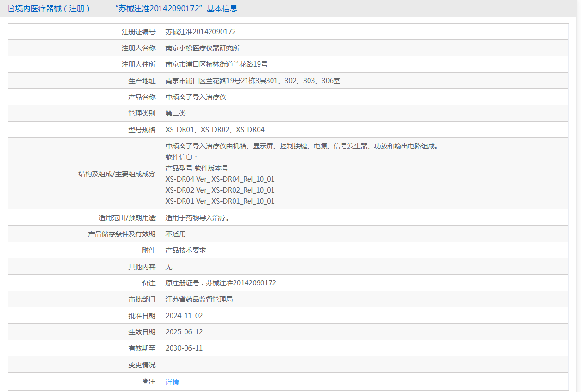Click the value 适用于药物导入治疗。

point(199,218)
